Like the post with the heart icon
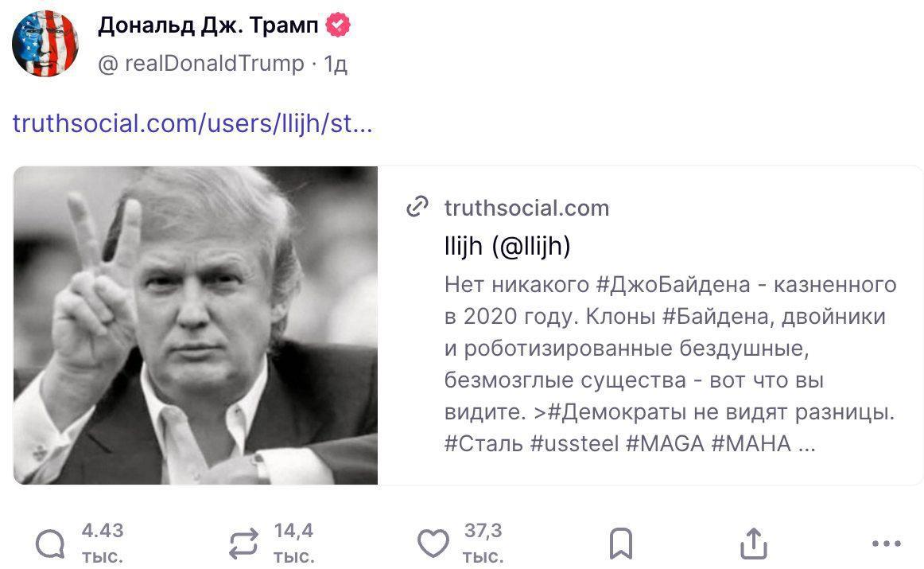This screenshot has width=924, height=569. pyautogui.click(x=433, y=544)
